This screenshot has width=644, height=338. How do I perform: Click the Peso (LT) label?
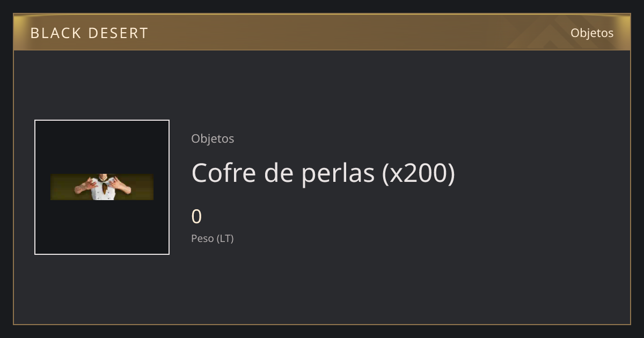(x=213, y=239)
